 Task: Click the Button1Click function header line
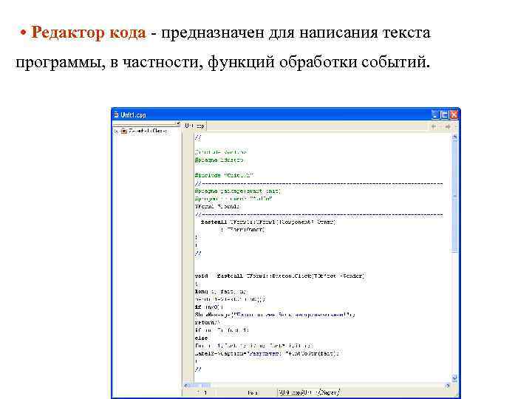click(279, 276)
